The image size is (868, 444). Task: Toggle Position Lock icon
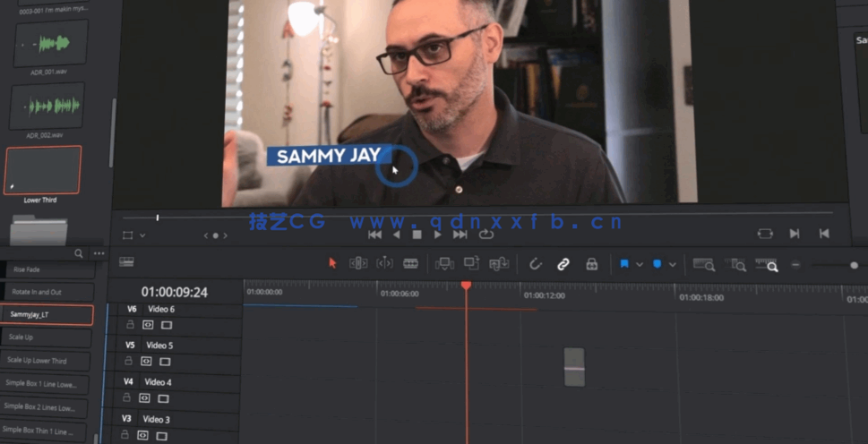592,264
